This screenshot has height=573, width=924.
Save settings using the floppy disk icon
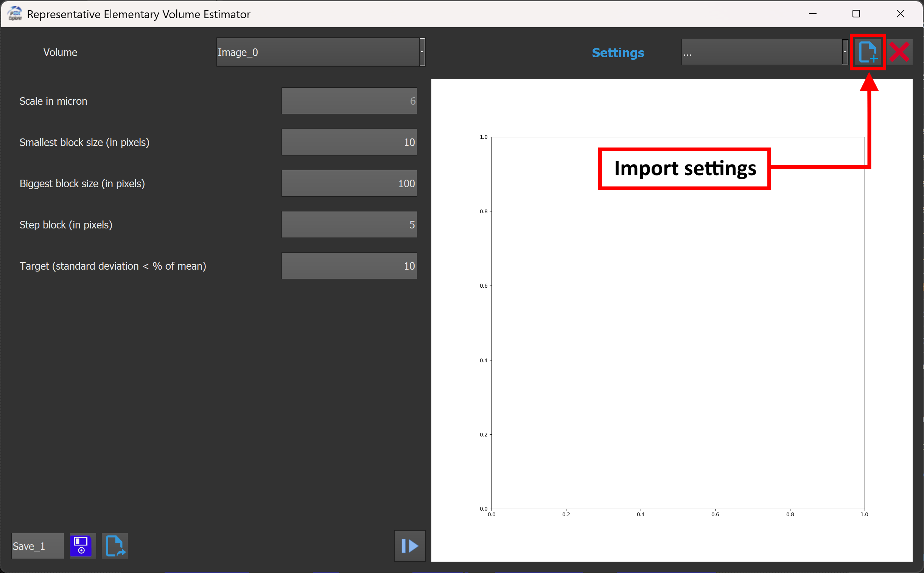[x=82, y=546]
